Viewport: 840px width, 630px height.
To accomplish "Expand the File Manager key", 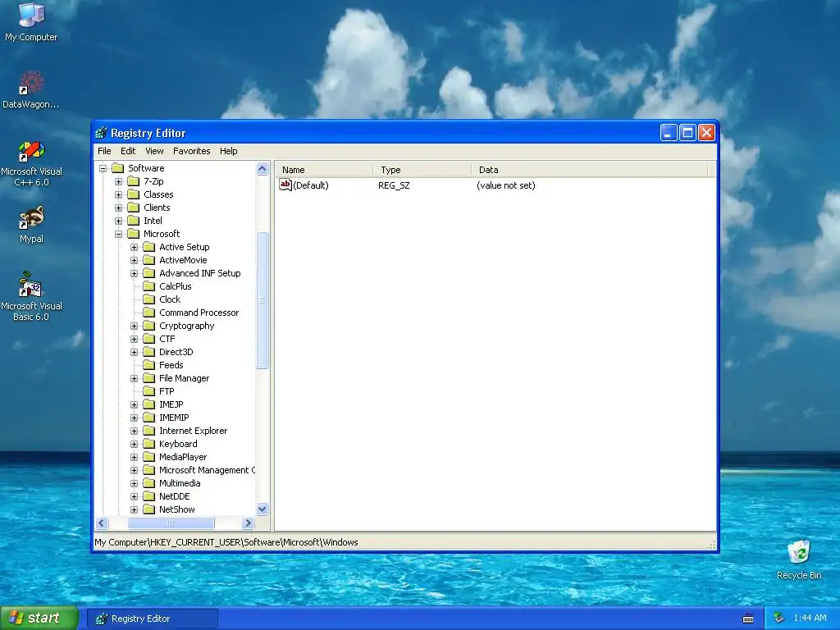I will click(x=134, y=379).
